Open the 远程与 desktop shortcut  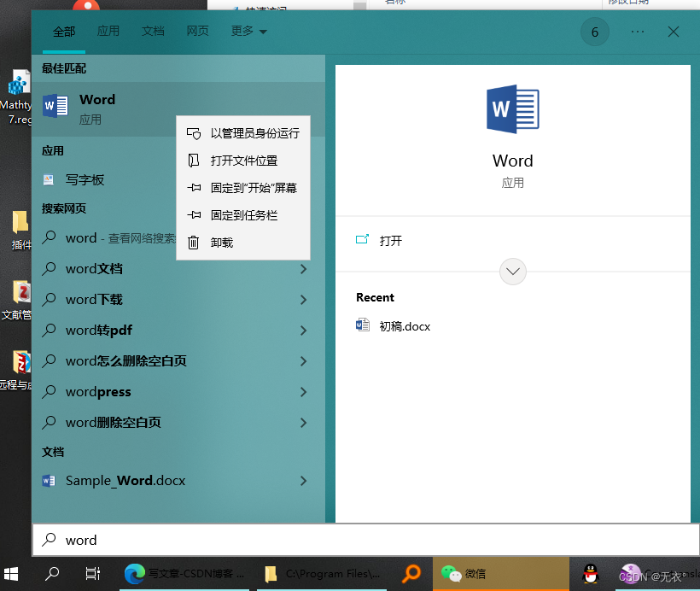point(17,371)
